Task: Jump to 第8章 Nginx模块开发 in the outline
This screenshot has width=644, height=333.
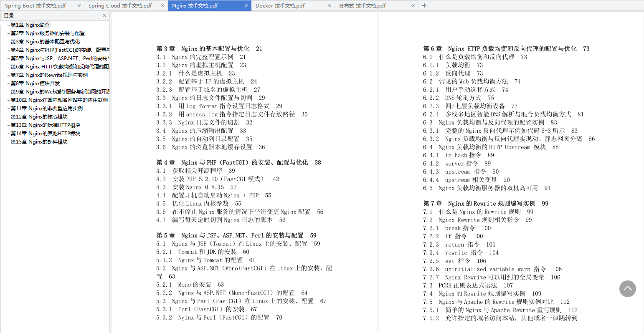Action: tap(35, 83)
